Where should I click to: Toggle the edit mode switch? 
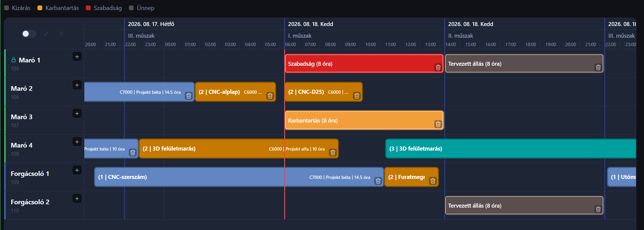pos(29,34)
